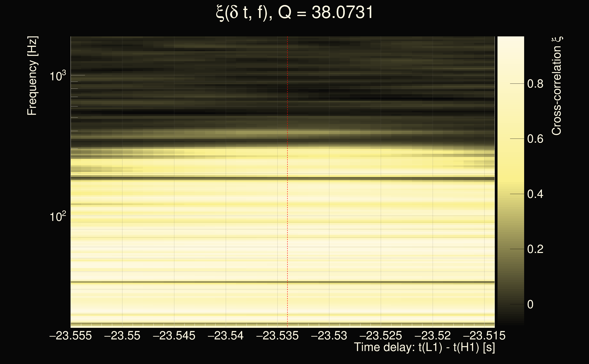Click the plot title showing Q = 38.0731

[x=294, y=13]
